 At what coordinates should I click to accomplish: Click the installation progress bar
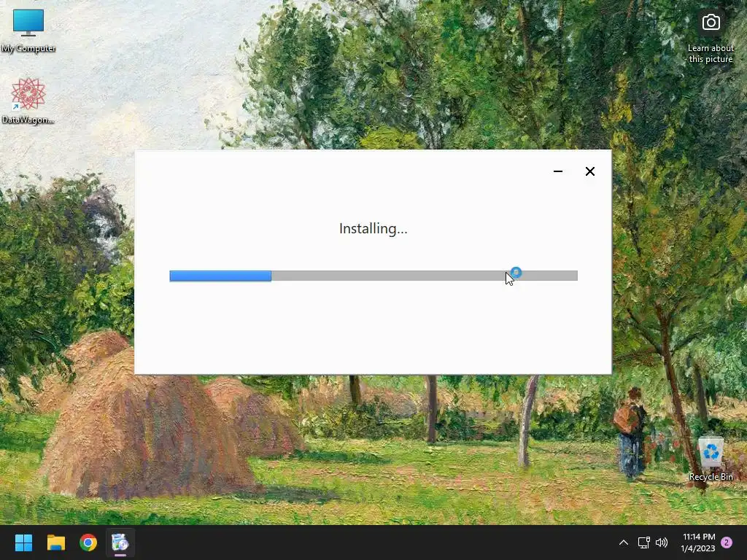(x=373, y=276)
